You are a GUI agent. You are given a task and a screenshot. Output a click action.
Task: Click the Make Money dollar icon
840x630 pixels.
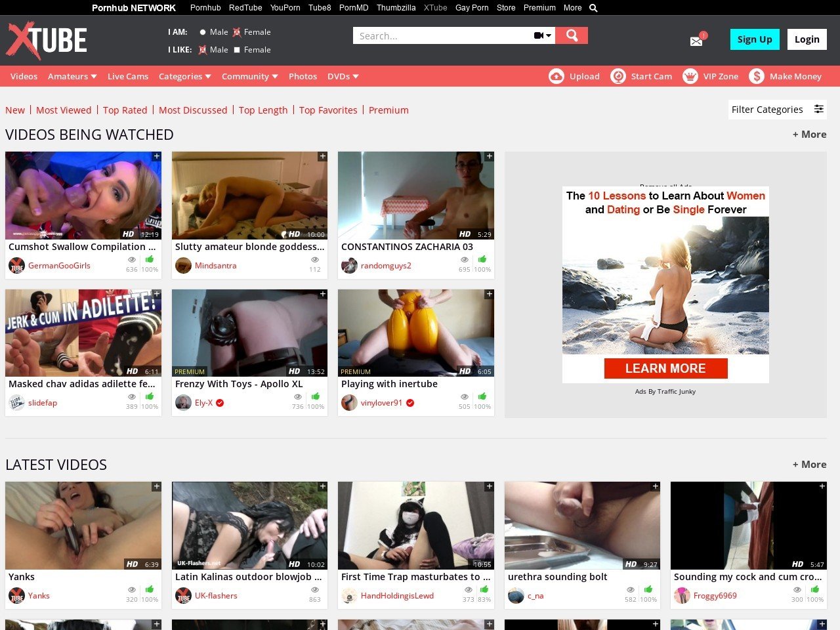[x=756, y=77]
